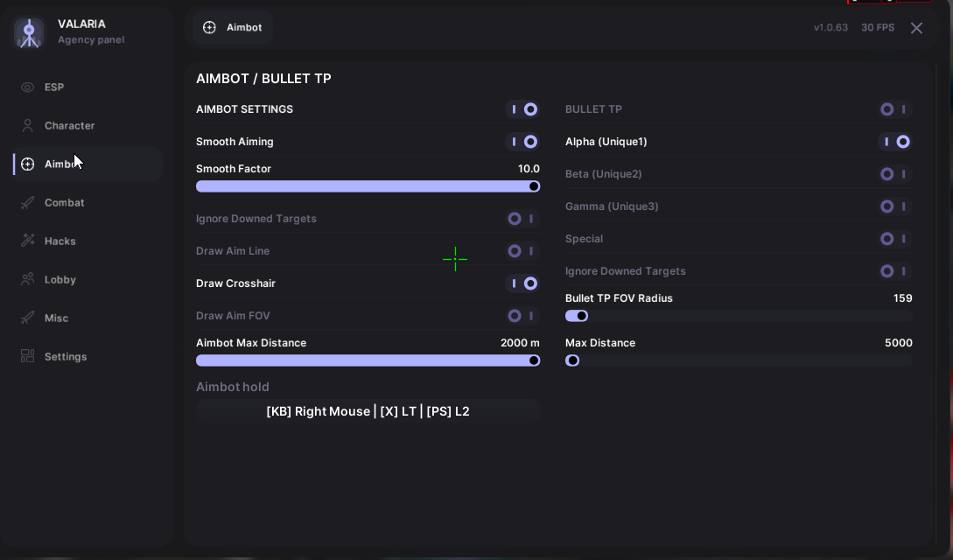Click the Lobby people icon in sidebar
The width and height of the screenshot is (953, 560).
[27, 279]
